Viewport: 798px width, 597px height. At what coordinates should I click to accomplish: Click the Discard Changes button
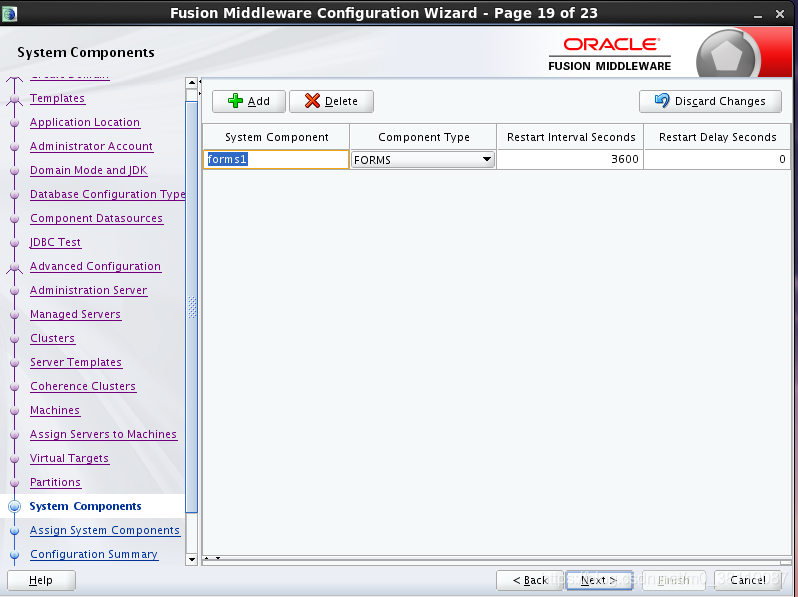(x=710, y=101)
